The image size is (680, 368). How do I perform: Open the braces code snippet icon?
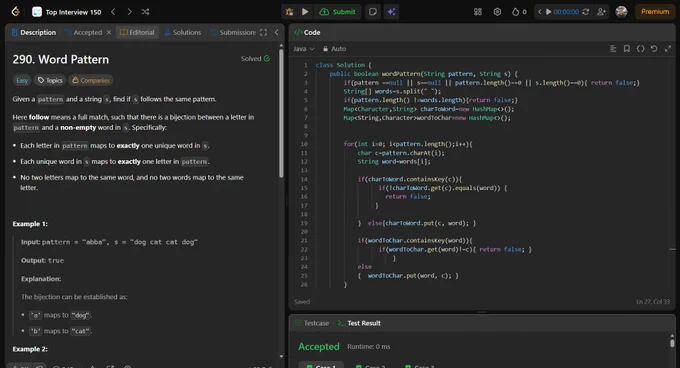click(x=641, y=49)
